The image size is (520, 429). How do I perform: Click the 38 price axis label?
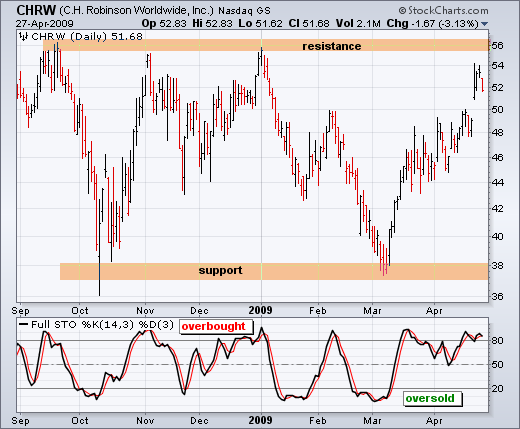click(497, 266)
